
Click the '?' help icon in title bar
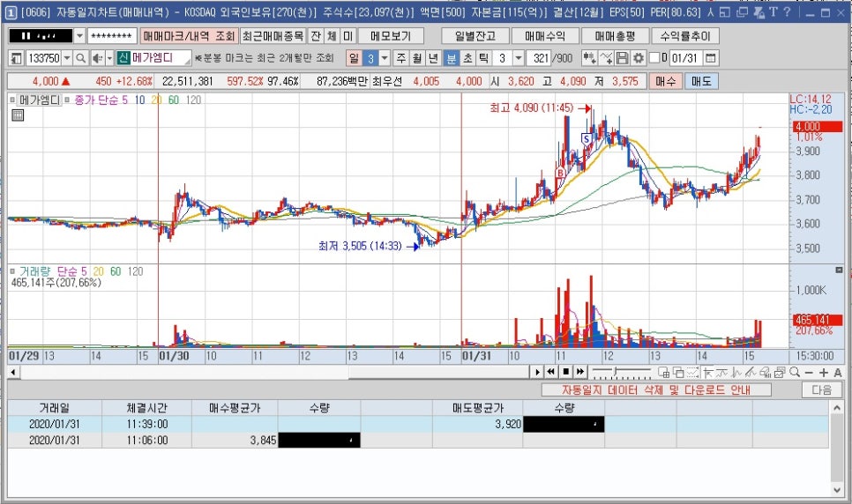click(x=787, y=12)
